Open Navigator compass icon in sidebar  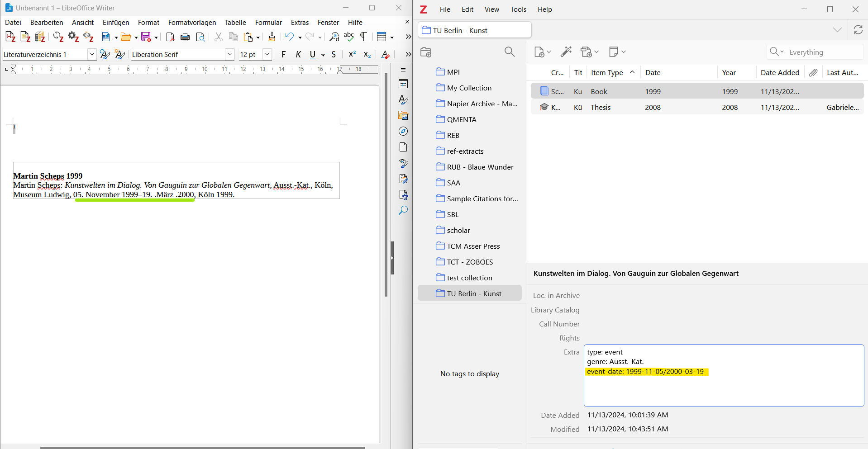pyautogui.click(x=403, y=132)
